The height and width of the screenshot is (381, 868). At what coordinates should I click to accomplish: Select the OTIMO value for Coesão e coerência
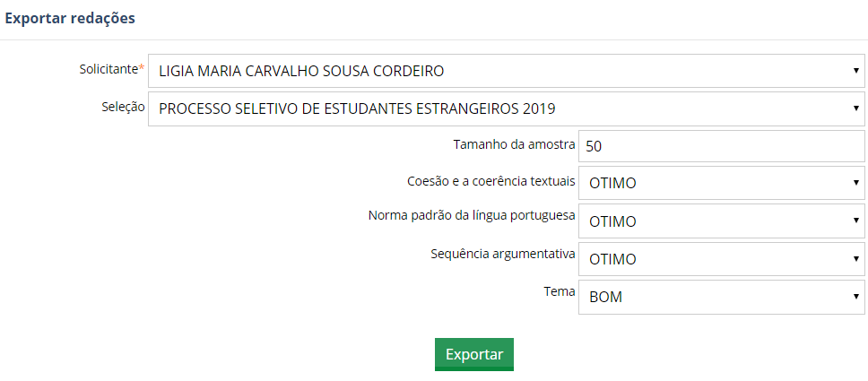(x=612, y=183)
